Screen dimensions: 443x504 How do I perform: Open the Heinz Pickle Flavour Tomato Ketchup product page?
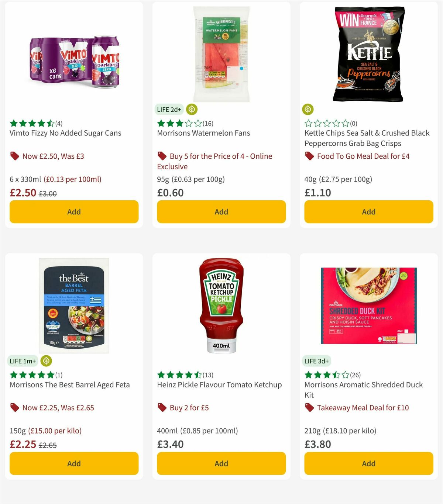219,384
